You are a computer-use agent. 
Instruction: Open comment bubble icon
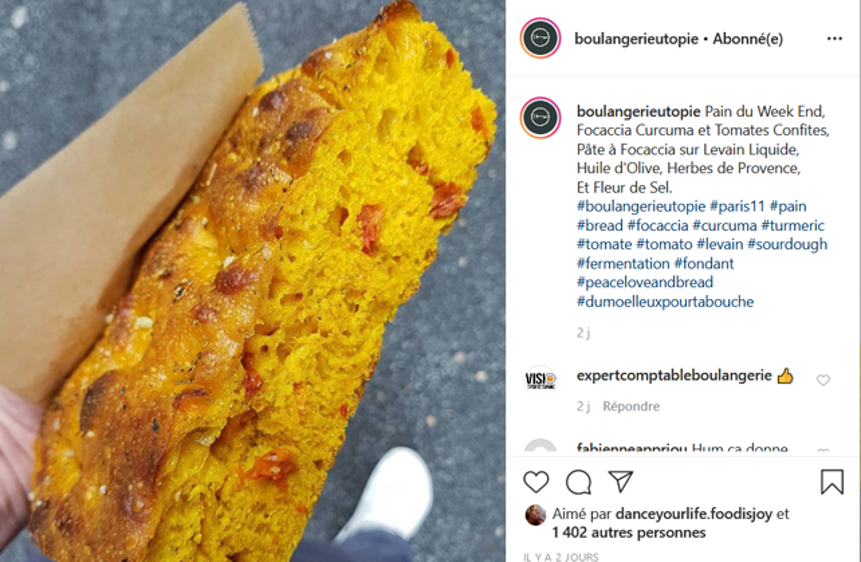click(578, 482)
